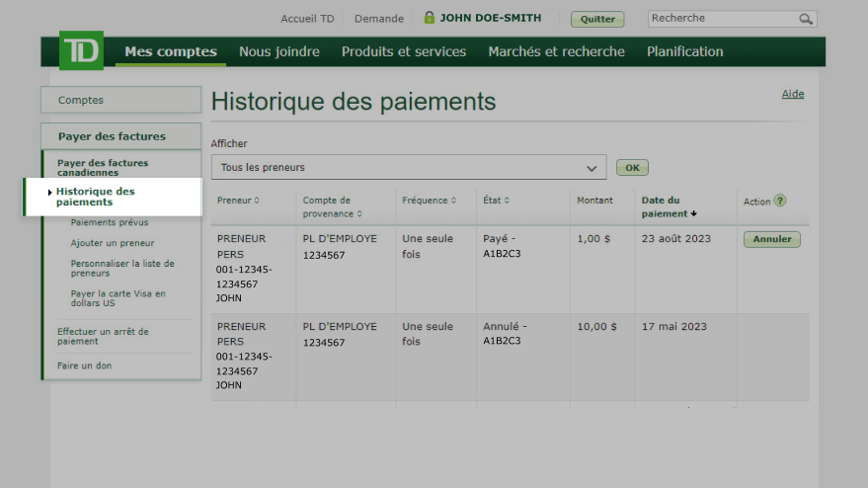Open the Mes comptes tab
The image size is (868, 488).
tap(171, 51)
